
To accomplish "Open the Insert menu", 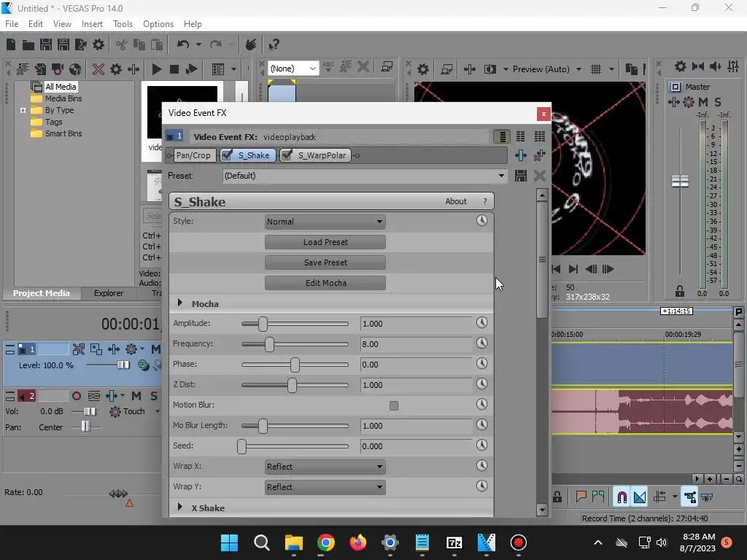I will pyautogui.click(x=92, y=24).
